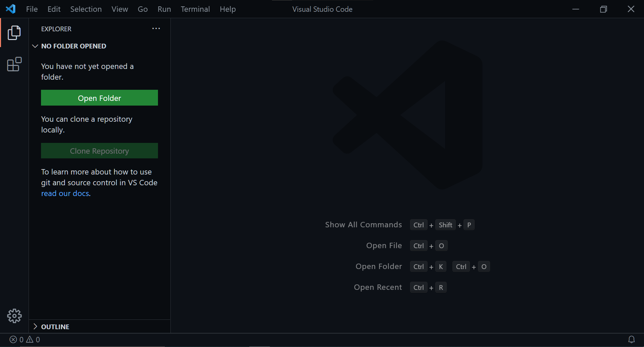Click the Clone Repository button

pyautogui.click(x=99, y=151)
